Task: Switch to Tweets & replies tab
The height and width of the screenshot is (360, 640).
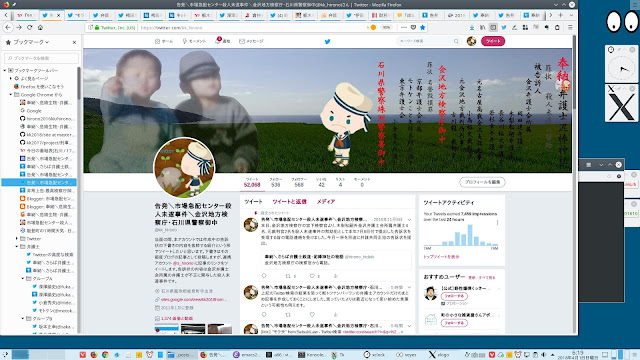Action: tap(289, 202)
